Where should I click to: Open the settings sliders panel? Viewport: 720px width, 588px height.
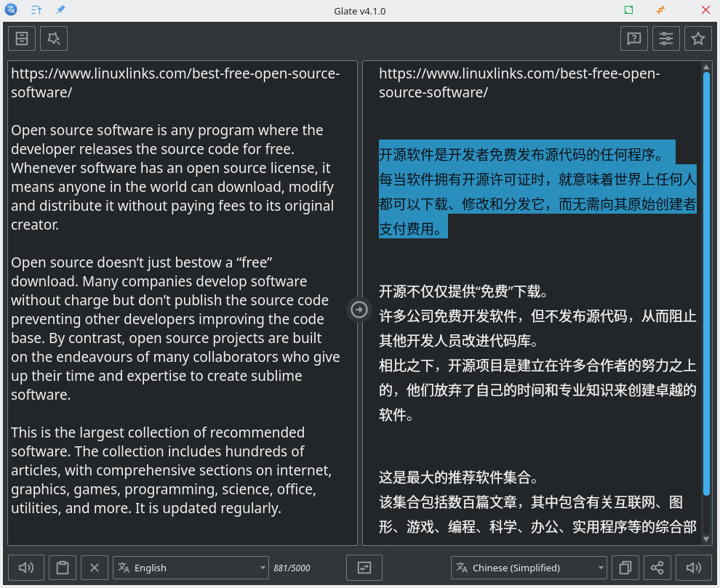click(x=666, y=39)
